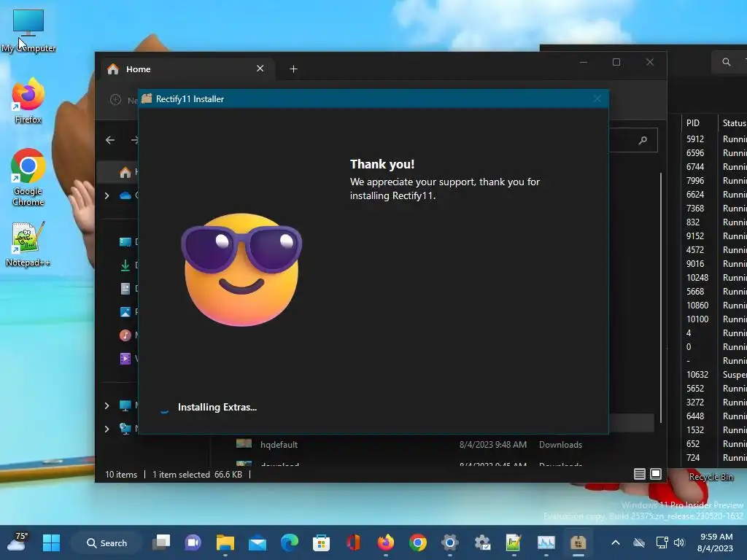Open Google Chrome desktop shortcut
747x560 pixels.
[28, 177]
